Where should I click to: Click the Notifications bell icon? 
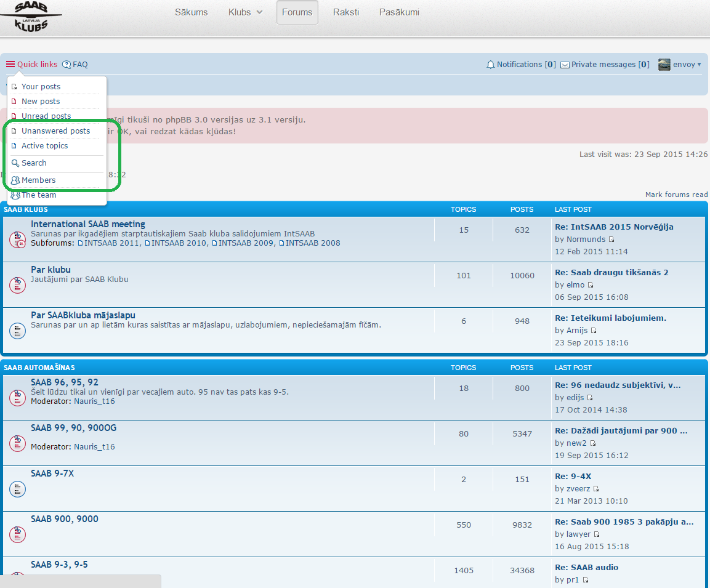[x=491, y=65]
